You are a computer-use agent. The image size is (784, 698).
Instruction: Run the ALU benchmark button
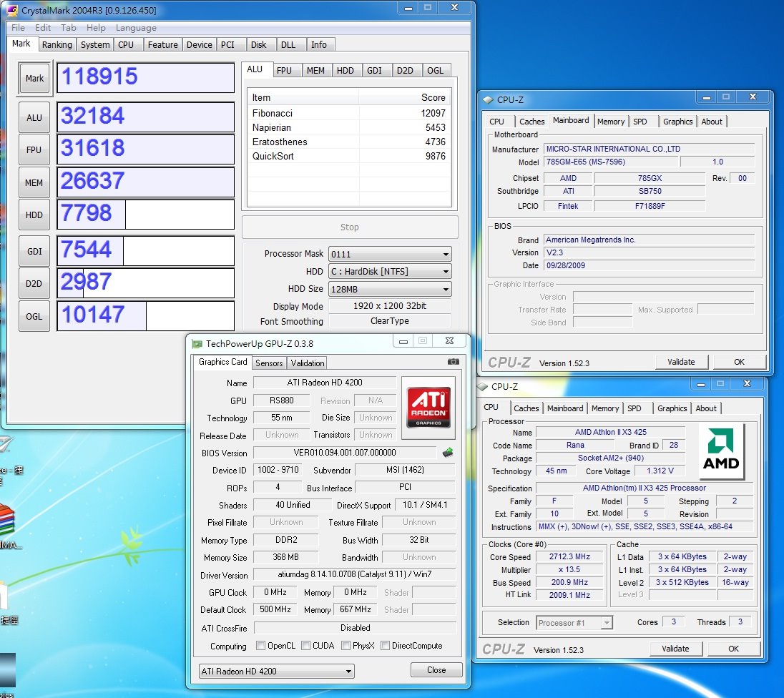click(x=34, y=117)
